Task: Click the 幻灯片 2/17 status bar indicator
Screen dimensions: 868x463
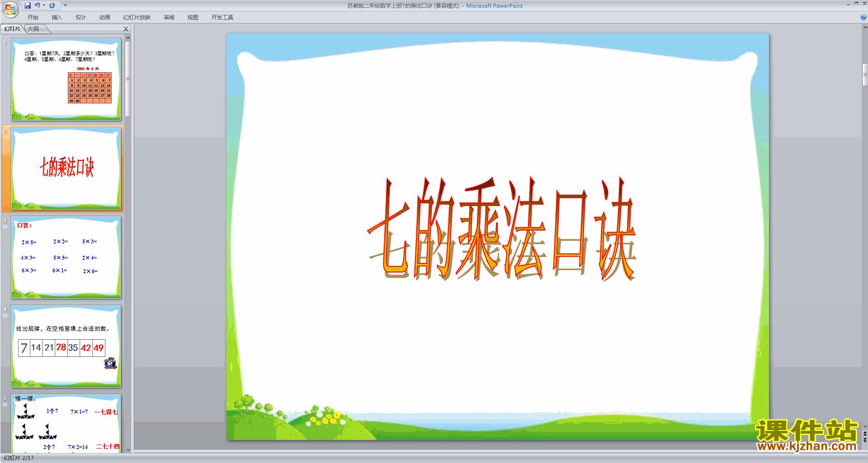Action: coord(19,458)
